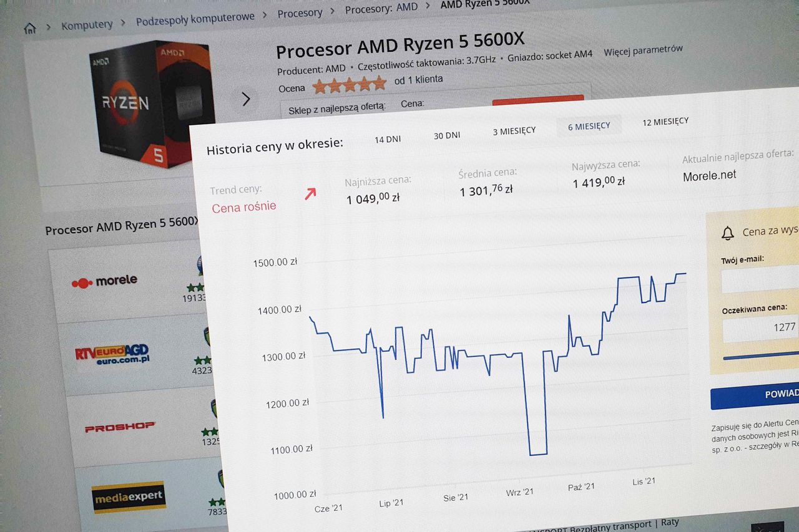The width and height of the screenshot is (799, 532).
Task: Click the 1500.00 zł axis label
Action: point(275,263)
